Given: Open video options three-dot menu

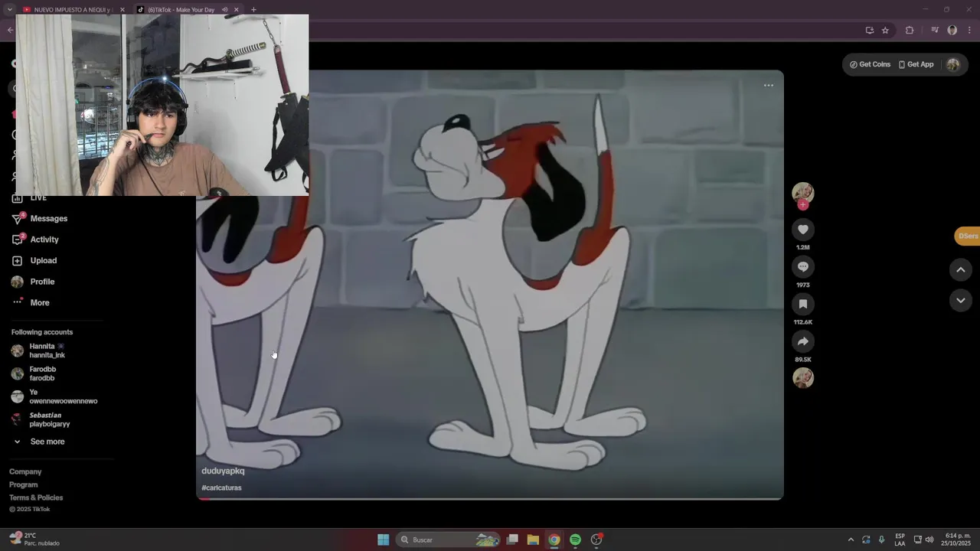Looking at the screenshot, I should pos(769,85).
